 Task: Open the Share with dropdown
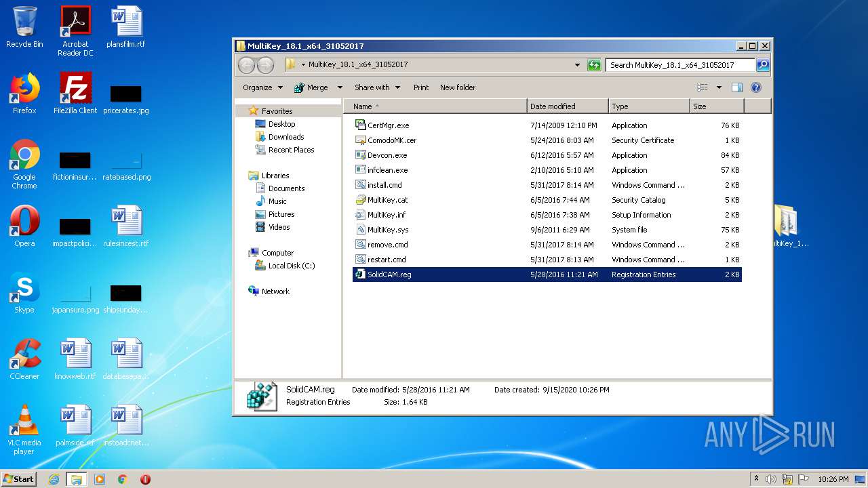(x=377, y=87)
